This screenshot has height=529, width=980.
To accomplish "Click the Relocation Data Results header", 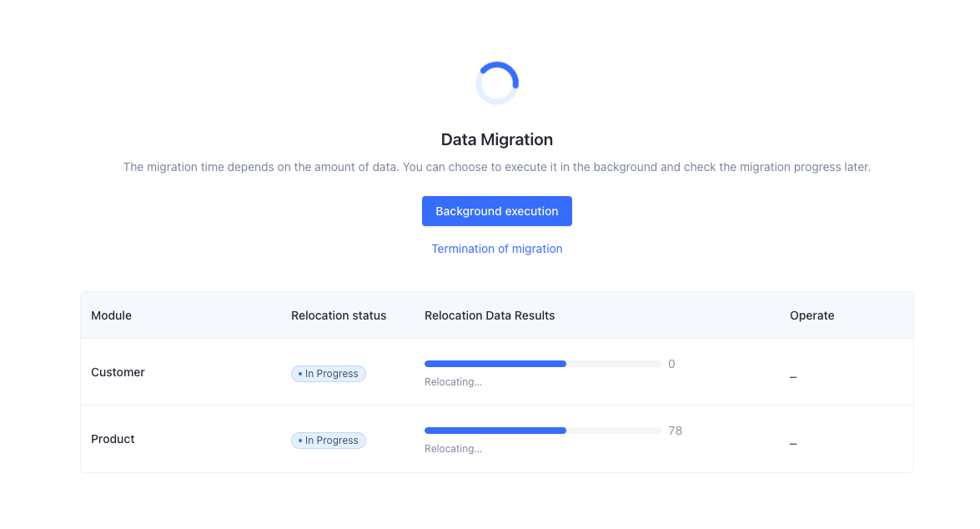I will (x=490, y=315).
